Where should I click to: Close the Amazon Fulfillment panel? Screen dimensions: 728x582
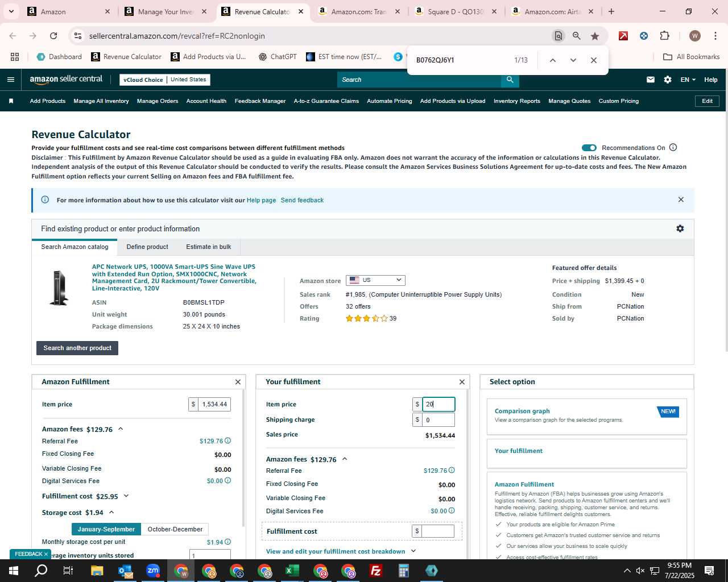click(238, 382)
